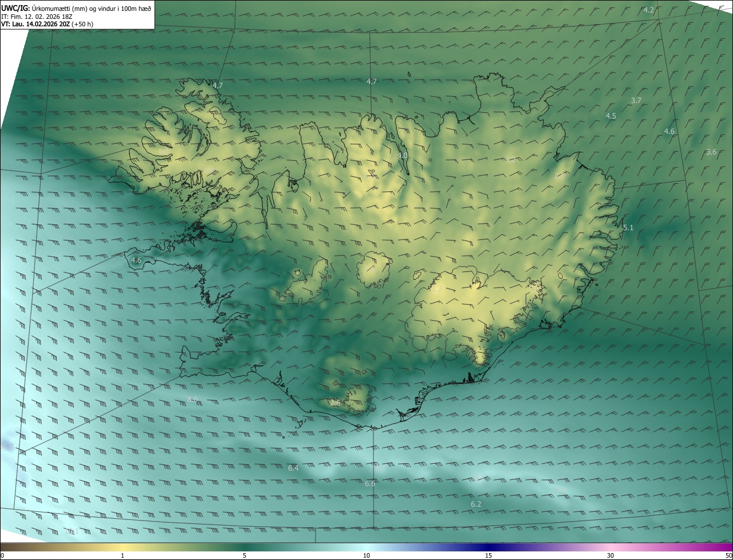This screenshot has height=560, width=733.
Task: Click the 4.2 value label
Action: click(648, 10)
